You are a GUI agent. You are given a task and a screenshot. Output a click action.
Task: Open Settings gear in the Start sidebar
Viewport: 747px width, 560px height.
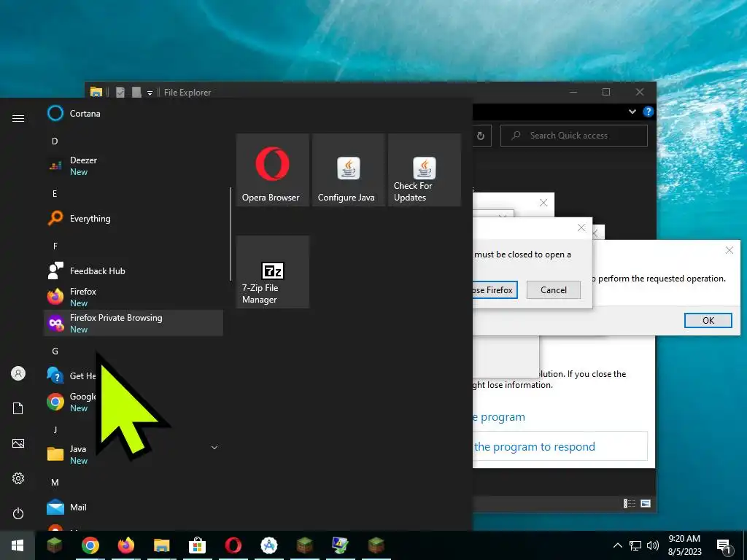(x=18, y=478)
